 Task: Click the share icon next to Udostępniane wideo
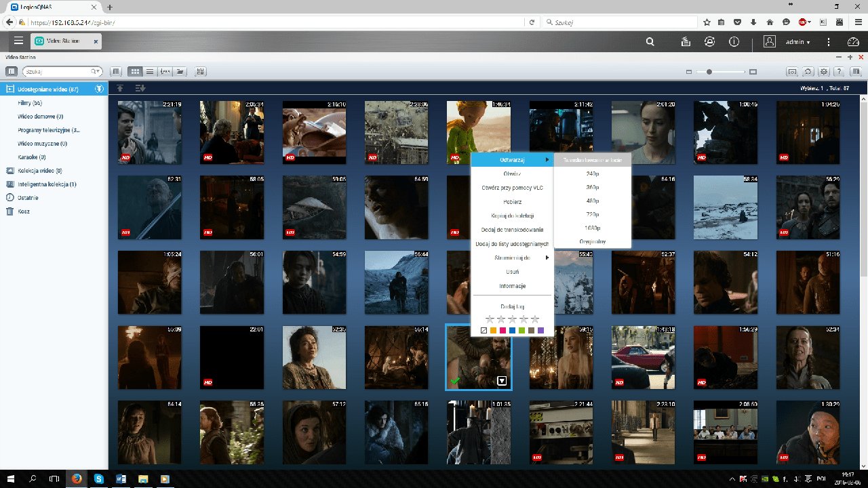99,89
